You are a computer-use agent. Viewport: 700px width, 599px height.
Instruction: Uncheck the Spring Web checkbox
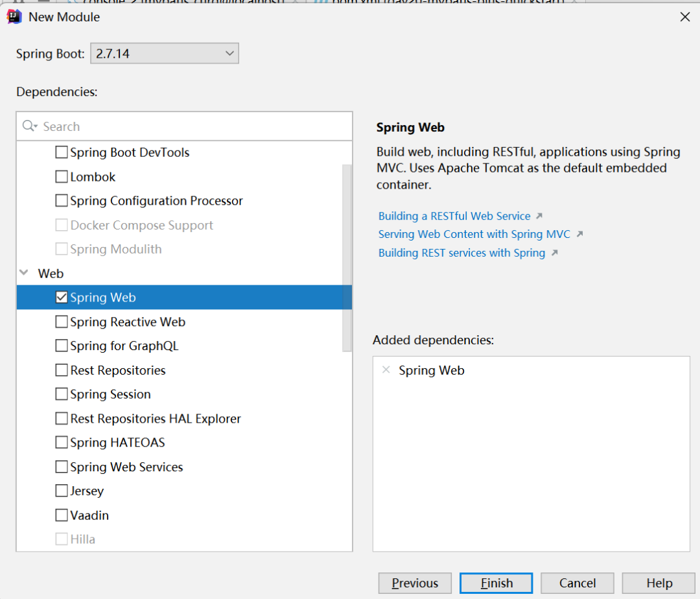(x=62, y=298)
